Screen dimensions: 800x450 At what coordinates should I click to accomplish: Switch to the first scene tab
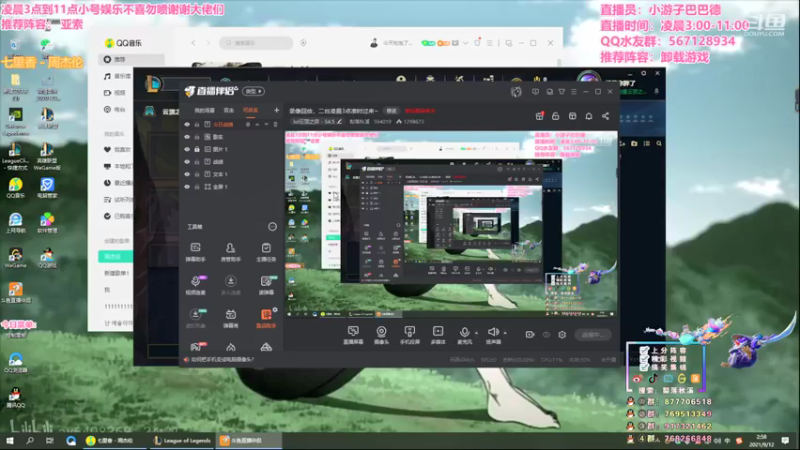pos(205,110)
